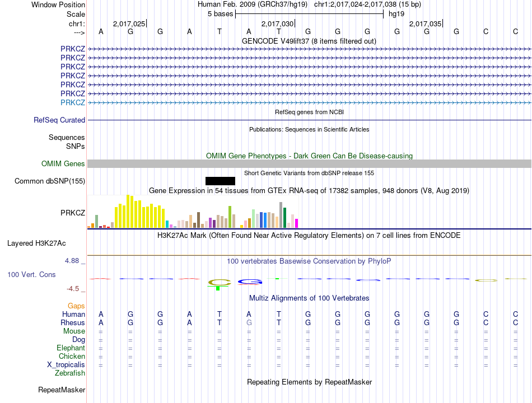Image resolution: width=532 pixels, height=403 pixels.
Task: Click Repeating Elements by RepeatMasker title
Action: coord(309,382)
